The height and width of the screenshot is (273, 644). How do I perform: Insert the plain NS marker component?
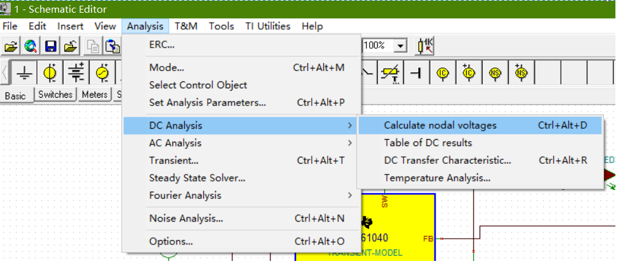click(495, 74)
